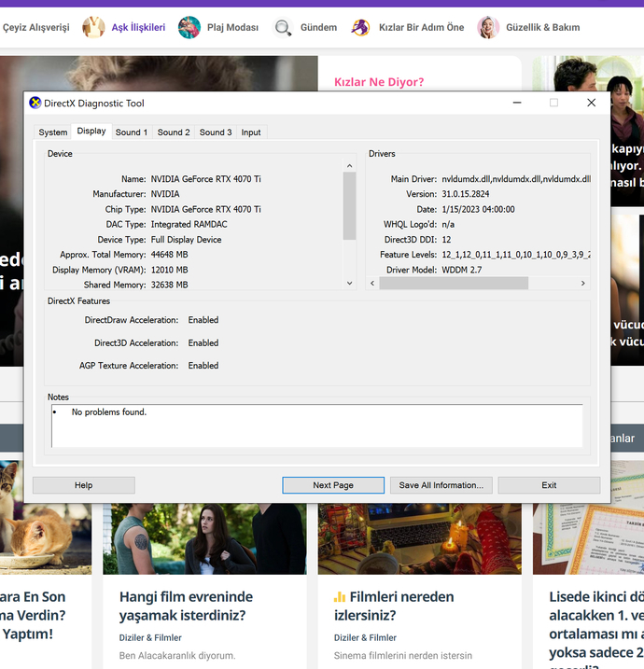Open the Sound 1 tab

[132, 132]
